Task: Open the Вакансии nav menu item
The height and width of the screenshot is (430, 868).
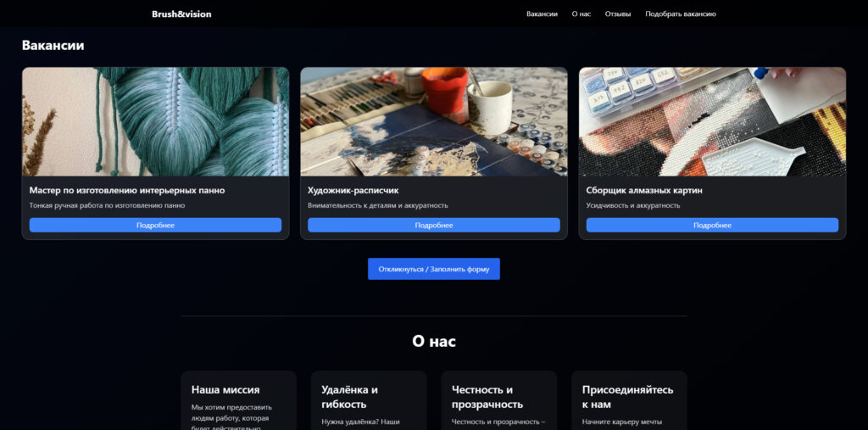Action: point(542,14)
